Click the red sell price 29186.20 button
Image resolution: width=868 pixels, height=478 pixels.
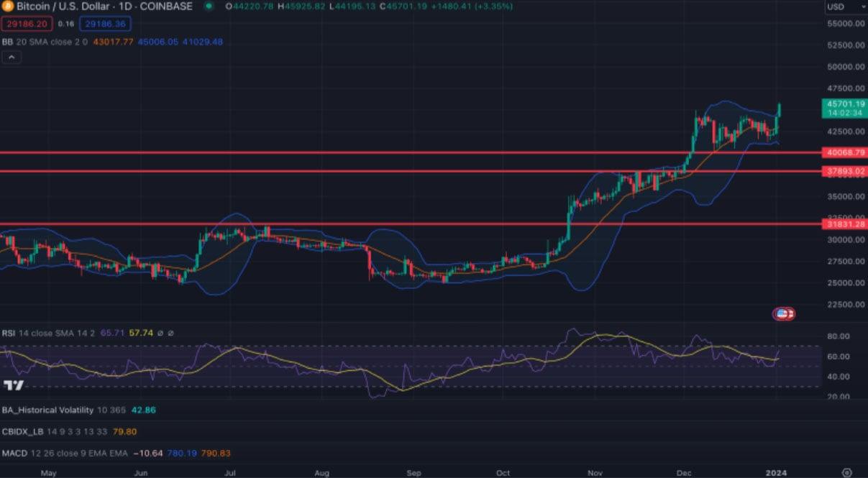pos(26,24)
